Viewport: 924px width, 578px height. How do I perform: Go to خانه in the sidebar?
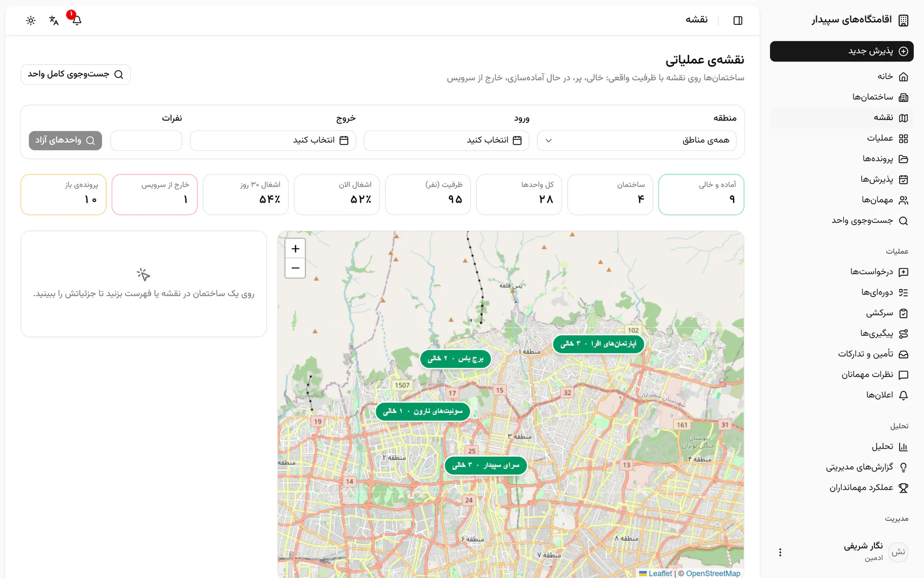[842, 77]
